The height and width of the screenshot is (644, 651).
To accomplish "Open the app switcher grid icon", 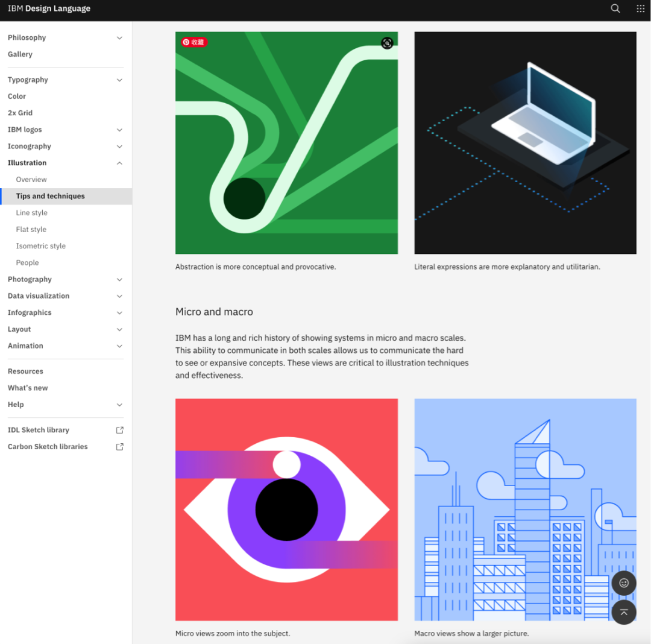I will (x=640, y=8).
